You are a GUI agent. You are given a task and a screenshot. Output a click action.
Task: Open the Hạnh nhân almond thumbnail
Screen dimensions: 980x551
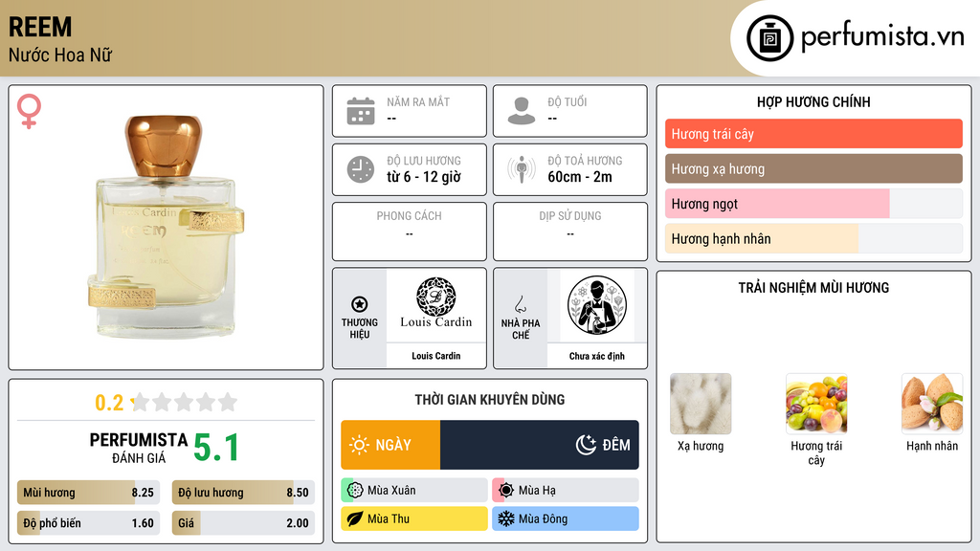[932, 404]
